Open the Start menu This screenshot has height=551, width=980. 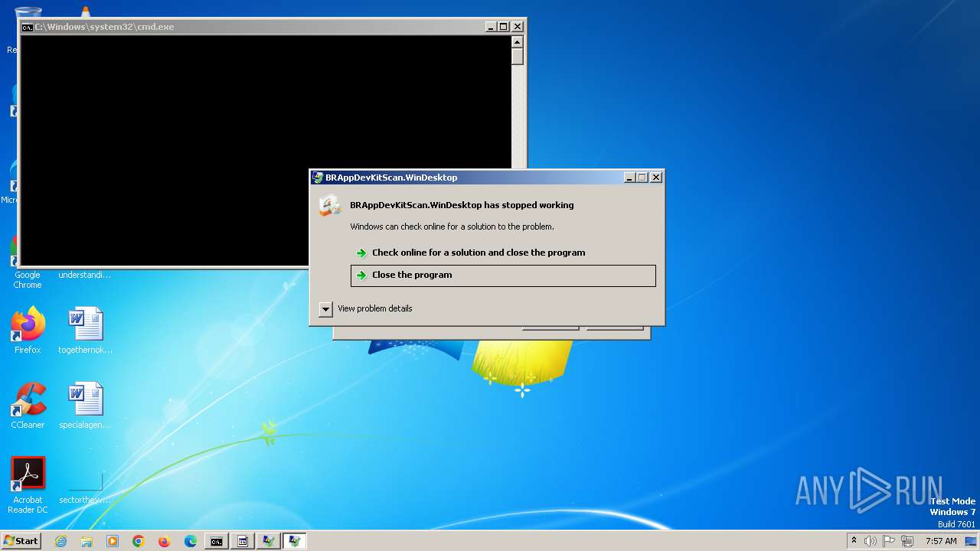(x=21, y=541)
